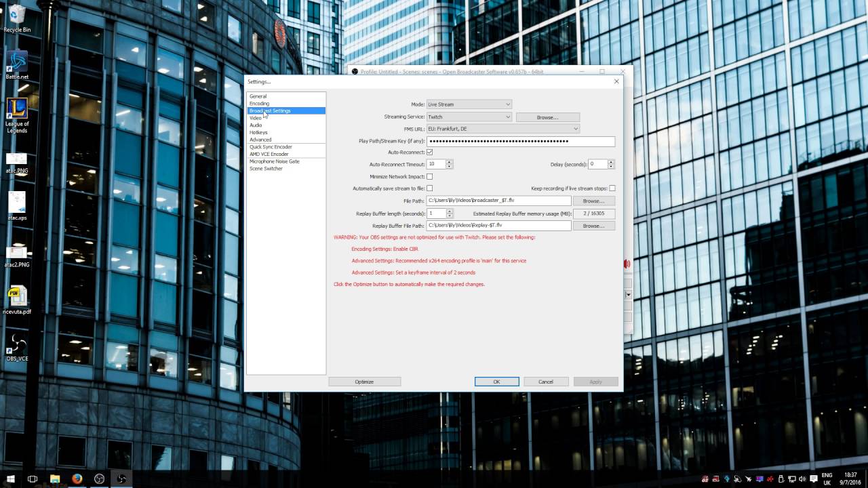Click the 'keyframe interval of 2 seconds' warning line

click(413, 272)
